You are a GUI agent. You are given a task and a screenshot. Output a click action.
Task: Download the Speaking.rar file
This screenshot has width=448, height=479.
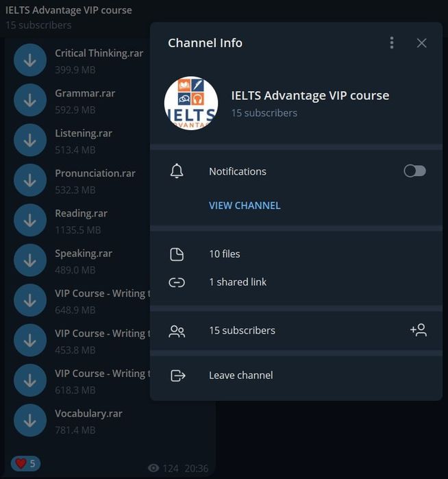point(30,260)
